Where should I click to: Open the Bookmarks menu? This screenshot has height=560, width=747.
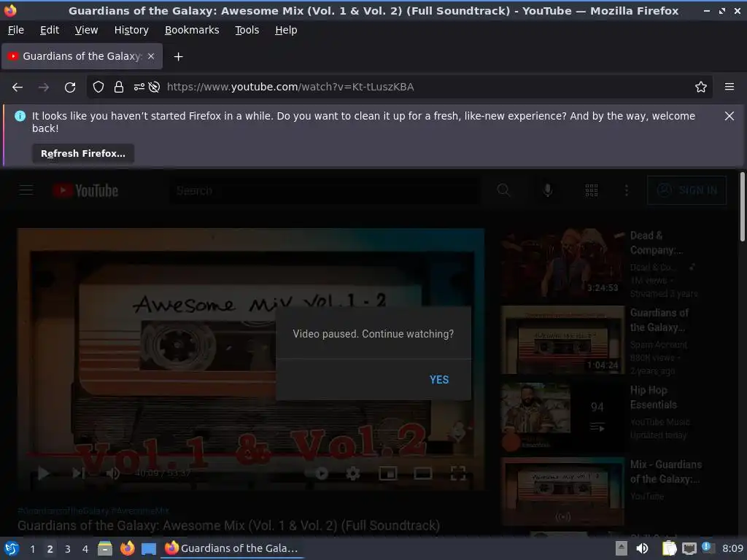coord(192,30)
